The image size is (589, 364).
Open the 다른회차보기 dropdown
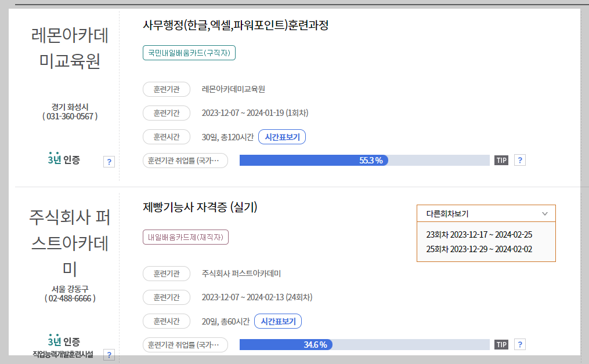(486, 213)
